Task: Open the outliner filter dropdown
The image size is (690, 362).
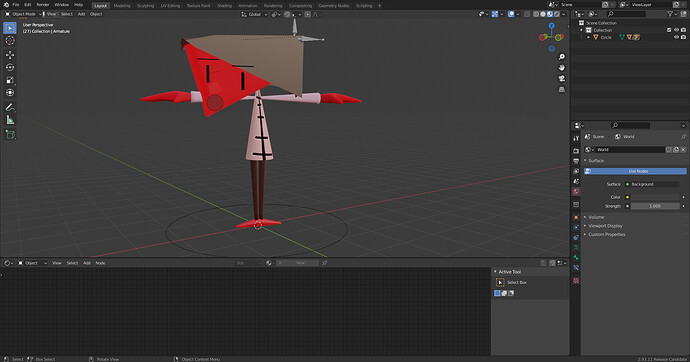Action: pyautogui.click(x=672, y=14)
